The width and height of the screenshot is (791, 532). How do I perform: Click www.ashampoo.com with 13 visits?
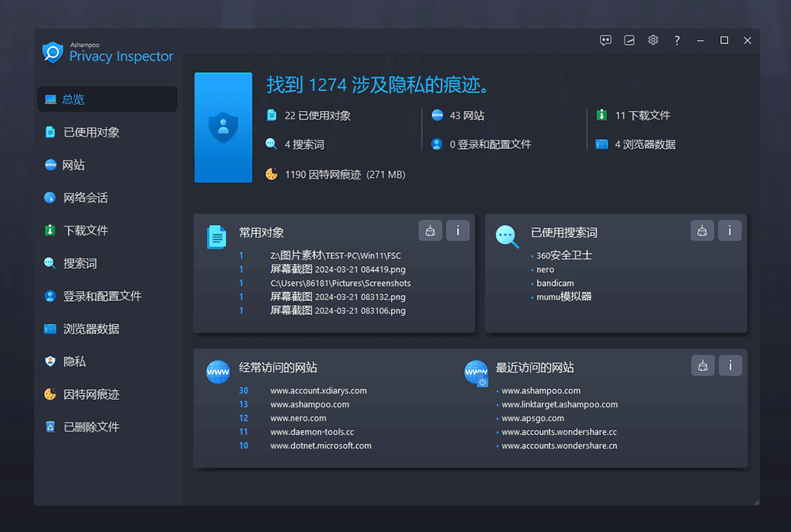[310, 404]
